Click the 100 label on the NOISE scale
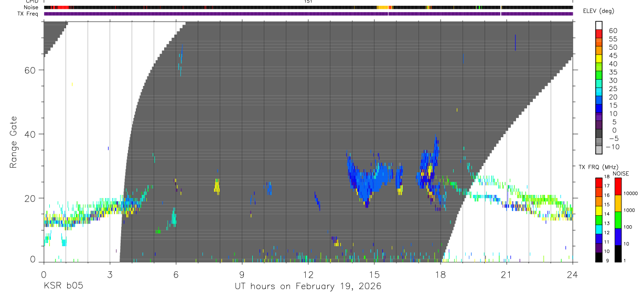 click(x=628, y=227)
